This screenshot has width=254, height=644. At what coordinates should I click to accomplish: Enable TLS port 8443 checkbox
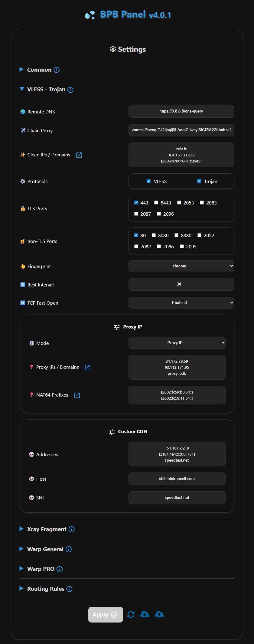156,203
